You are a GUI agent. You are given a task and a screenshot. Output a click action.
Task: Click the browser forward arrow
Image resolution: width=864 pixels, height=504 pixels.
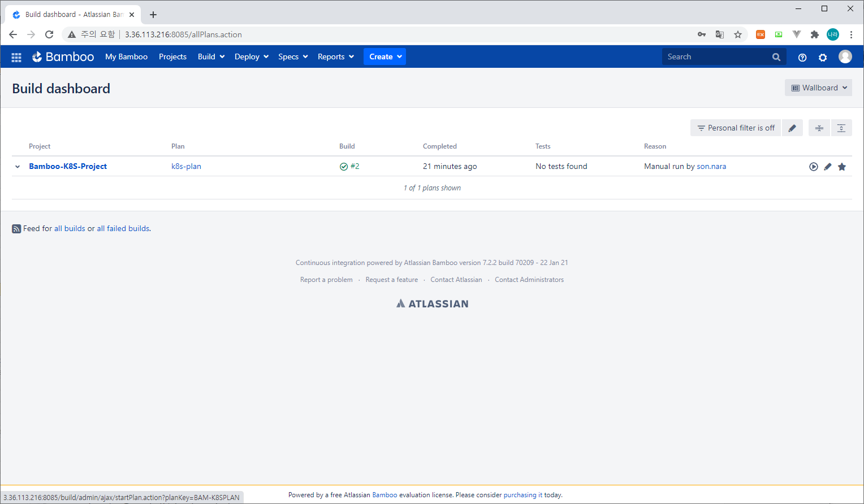[x=31, y=34]
